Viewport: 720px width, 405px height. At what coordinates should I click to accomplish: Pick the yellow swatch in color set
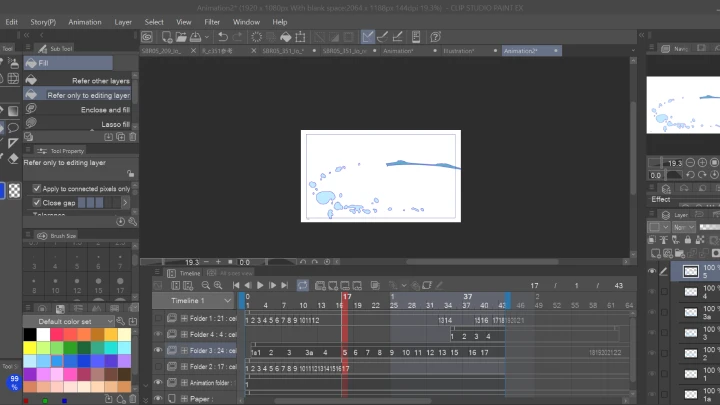point(30,348)
